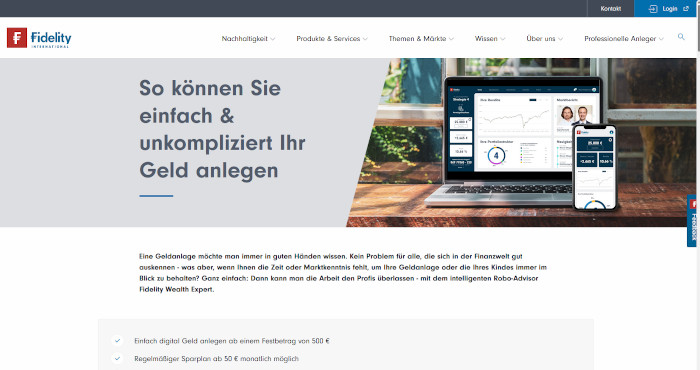Screen dimensions: 700x370
Task: Click the heading So können Sie einfach
Action: [x=222, y=129]
